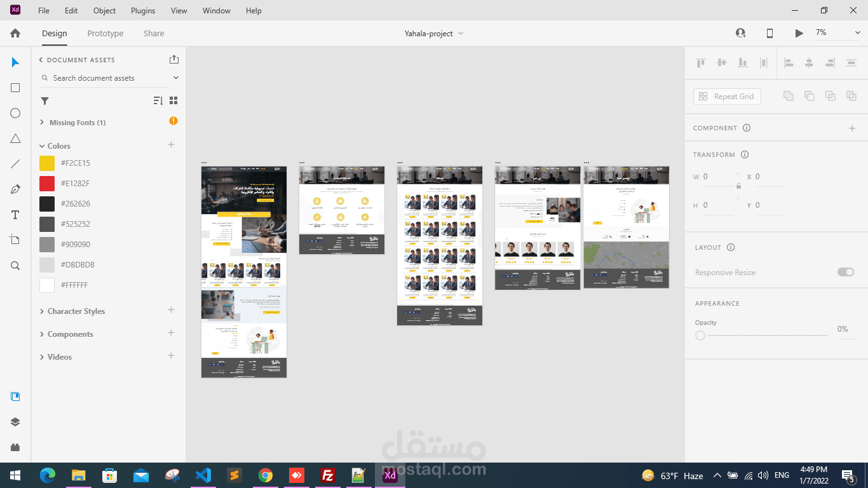Open the Plugins menu
Image resolution: width=868 pixels, height=488 pixels.
143,11
